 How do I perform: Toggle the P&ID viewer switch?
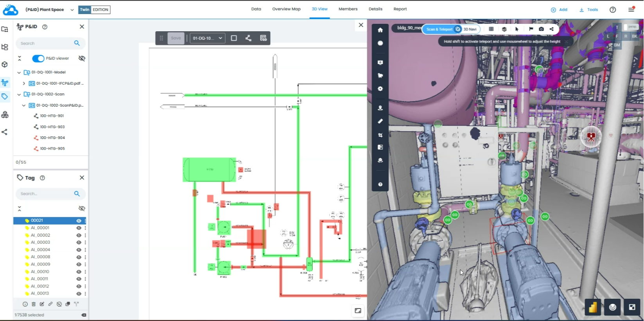(38, 59)
